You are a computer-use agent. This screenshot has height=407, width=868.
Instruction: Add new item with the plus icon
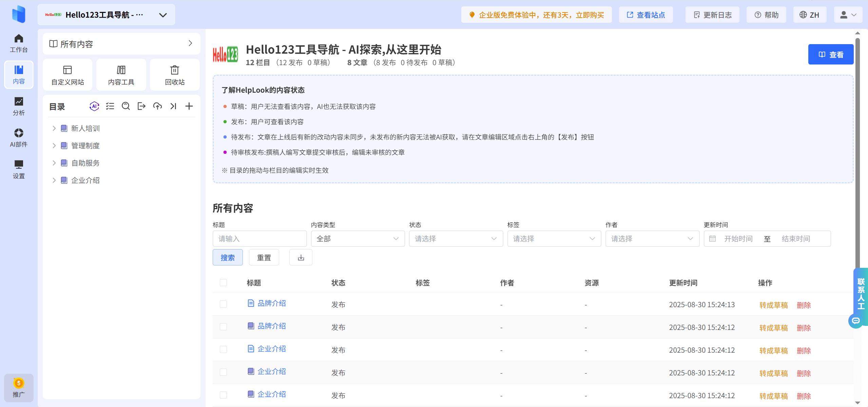(x=189, y=106)
